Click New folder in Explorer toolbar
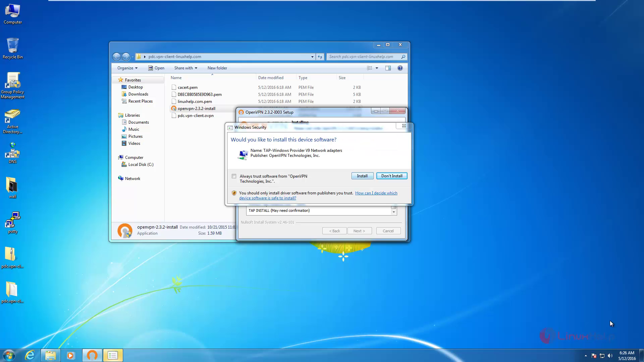This screenshot has width=644, height=362. [217, 68]
